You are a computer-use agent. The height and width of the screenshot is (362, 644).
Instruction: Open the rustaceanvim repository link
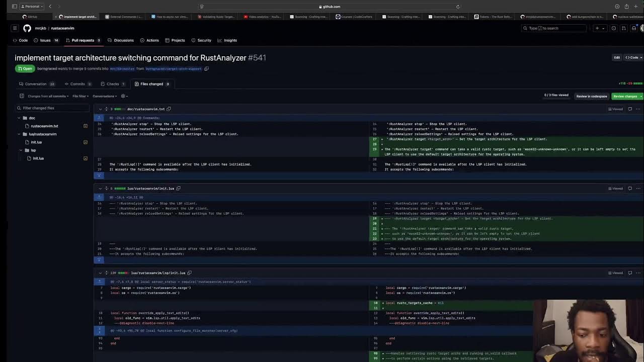tap(62, 28)
